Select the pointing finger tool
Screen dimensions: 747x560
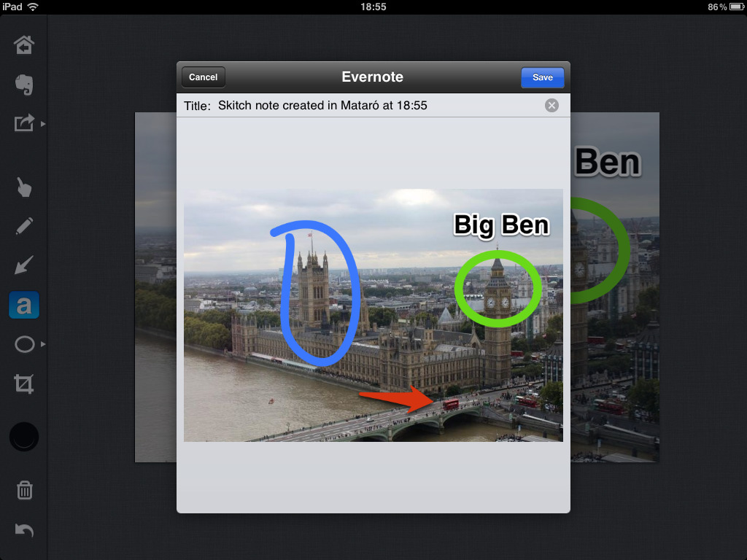click(24, 187)
